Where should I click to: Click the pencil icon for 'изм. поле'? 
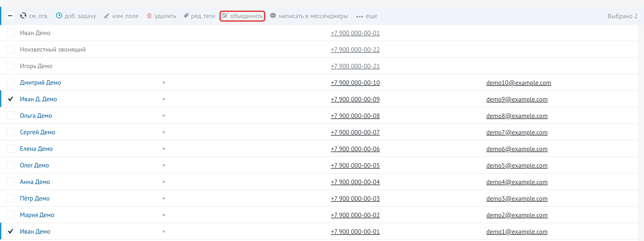pyautogui.click(x=107, y=16)
